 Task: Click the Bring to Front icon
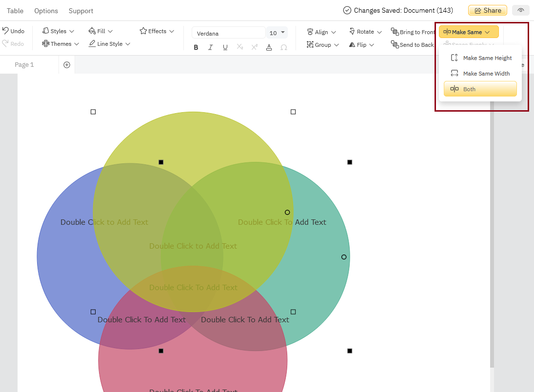pos(413,32)
